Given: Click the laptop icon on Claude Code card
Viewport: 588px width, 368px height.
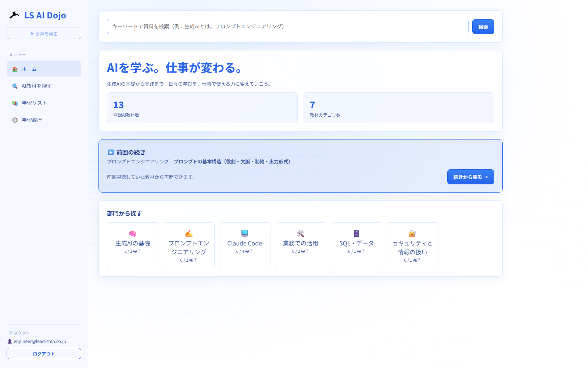Looking at the screenshot, I should 245,234.
